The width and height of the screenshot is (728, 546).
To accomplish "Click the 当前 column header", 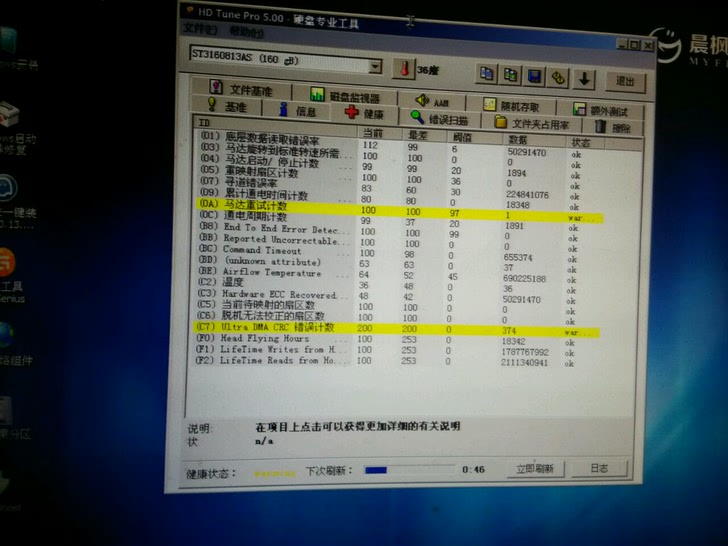I will [x=381, y=133].
